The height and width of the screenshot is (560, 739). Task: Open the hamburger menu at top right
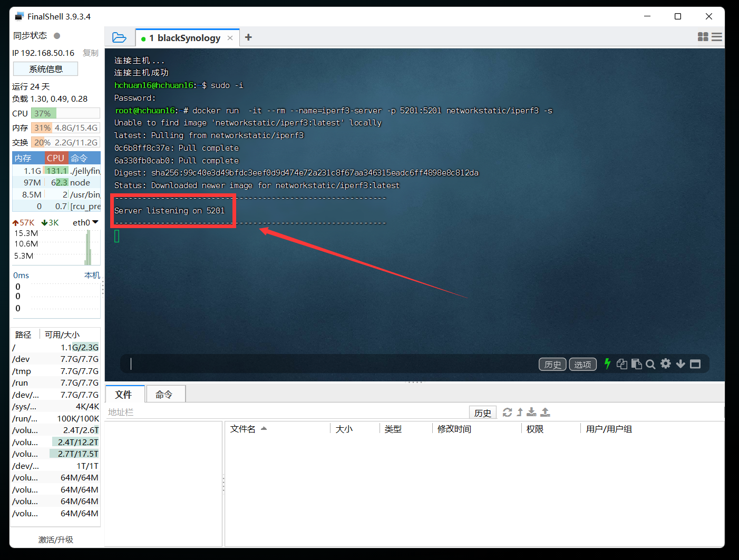pyautogui.click(x=717, y=37)
